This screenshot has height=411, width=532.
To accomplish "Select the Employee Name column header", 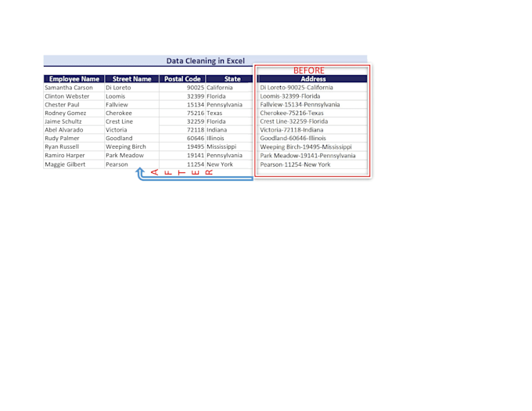I will pyautogui.click(x=74, y=79).
